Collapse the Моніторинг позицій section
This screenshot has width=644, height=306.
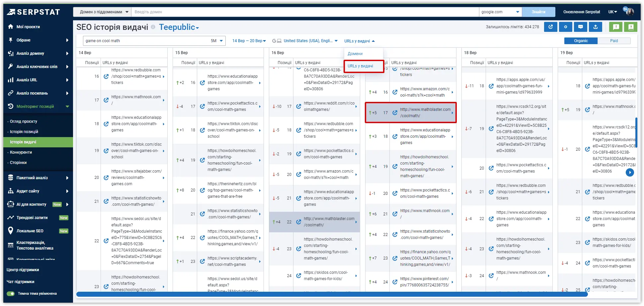coord(38,106)
